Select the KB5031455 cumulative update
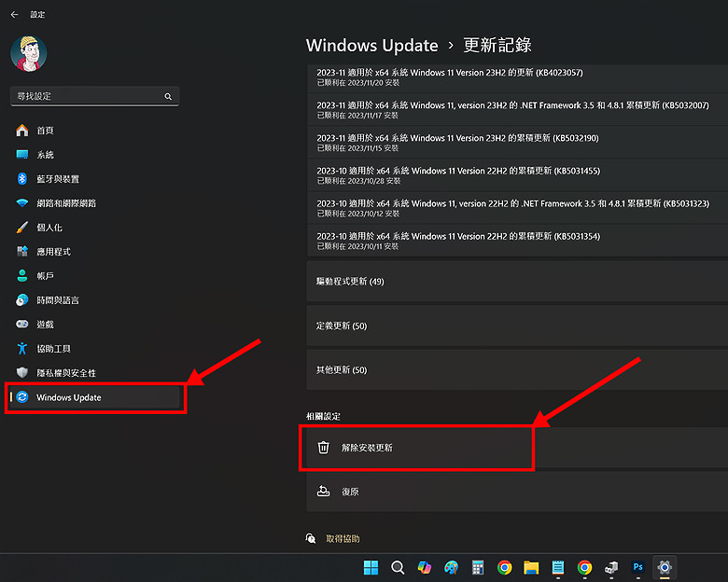 click(x=517, y=175)
